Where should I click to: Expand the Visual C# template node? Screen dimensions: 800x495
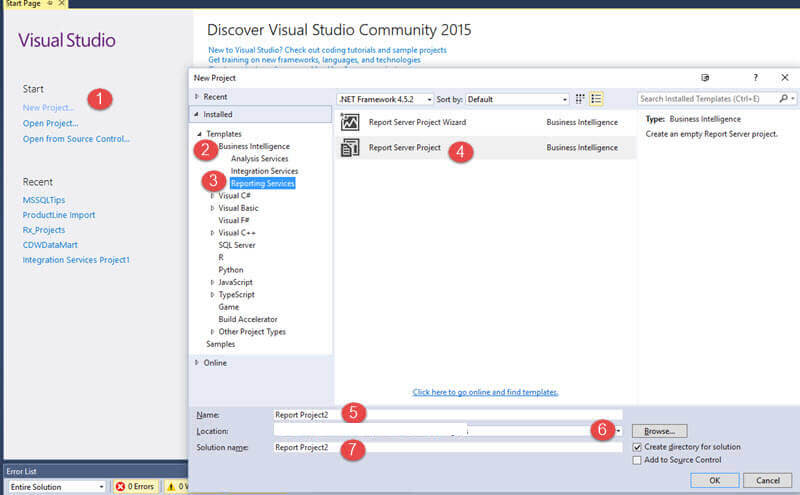pyautogui.click(x=212, y=196)
